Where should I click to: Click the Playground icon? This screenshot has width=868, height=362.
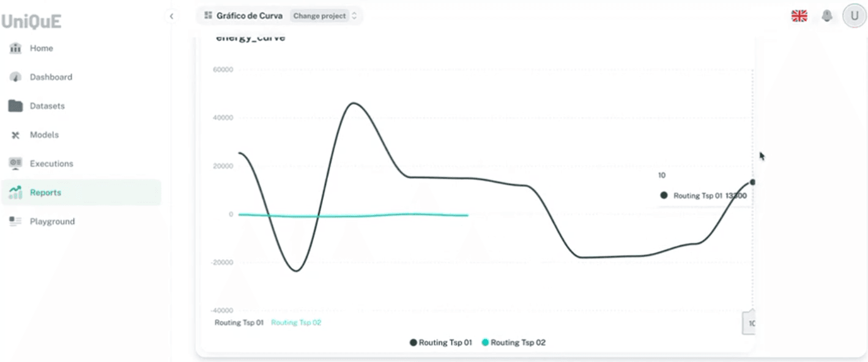tap(16, 221)
